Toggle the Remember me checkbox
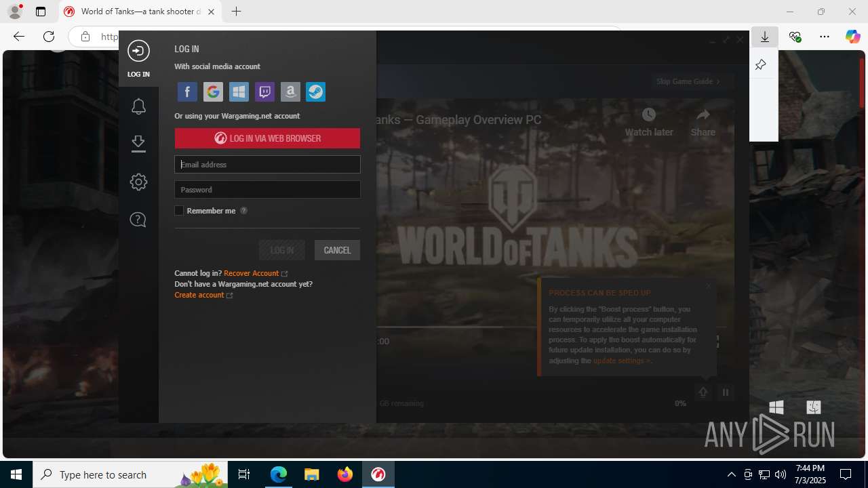 [x=179, y=211]
